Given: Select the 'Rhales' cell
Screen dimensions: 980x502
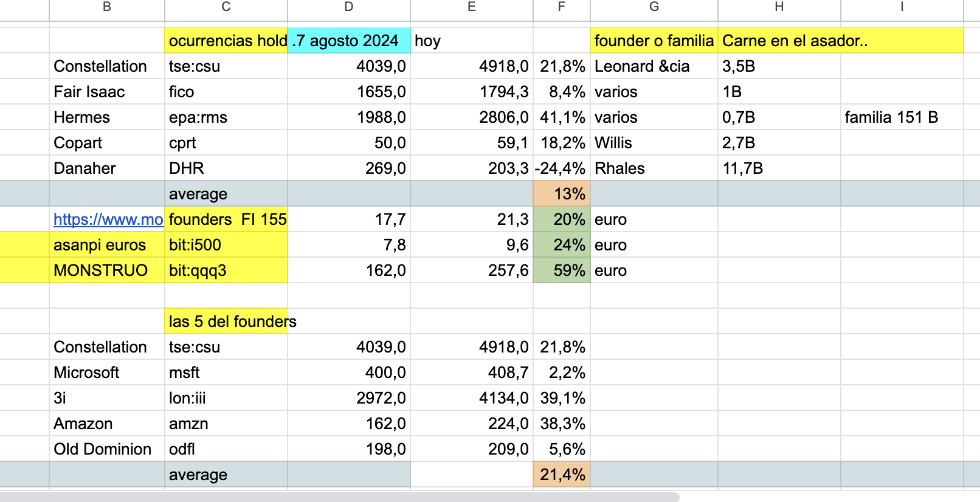Looking at the screenshot, I should tap(654, 168).
